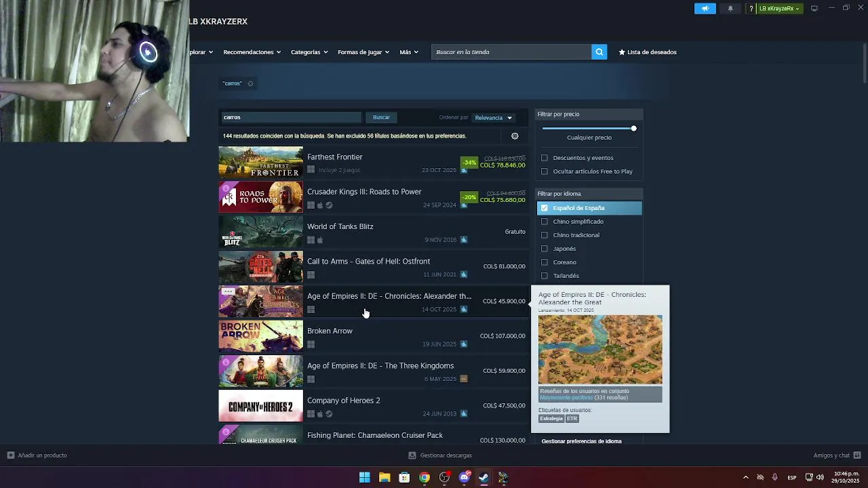Click the -34% discount badge on Farthest Frontier

point(469,163)
